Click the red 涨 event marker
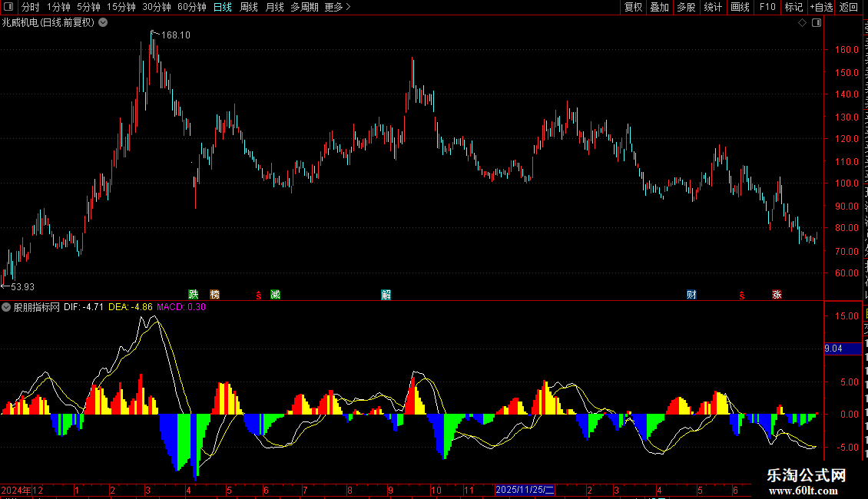Image resolution: width=868 pixels, height=499 pixels. pos(777,294)
